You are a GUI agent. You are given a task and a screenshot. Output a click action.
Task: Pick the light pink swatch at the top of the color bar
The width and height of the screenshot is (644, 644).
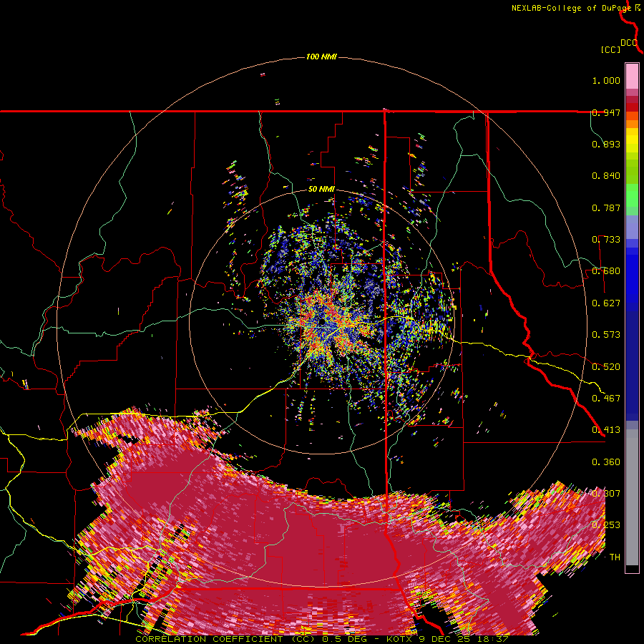(632, 77)
